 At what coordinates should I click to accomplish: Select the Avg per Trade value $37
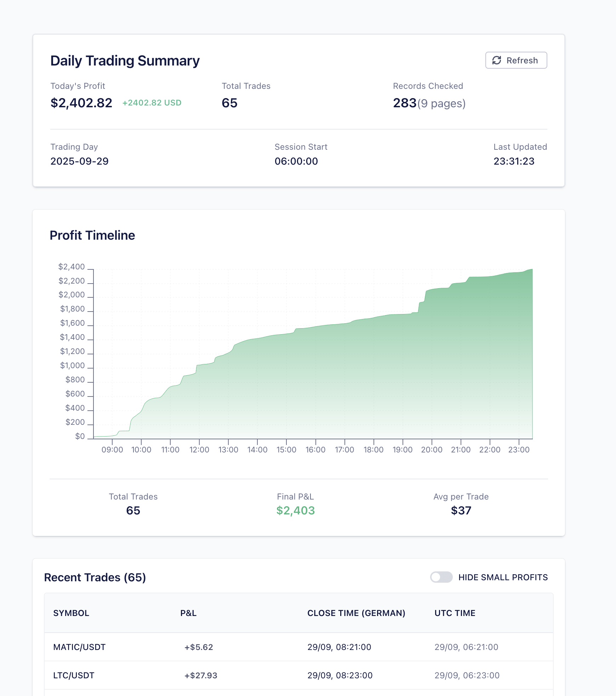click(460, 510)
